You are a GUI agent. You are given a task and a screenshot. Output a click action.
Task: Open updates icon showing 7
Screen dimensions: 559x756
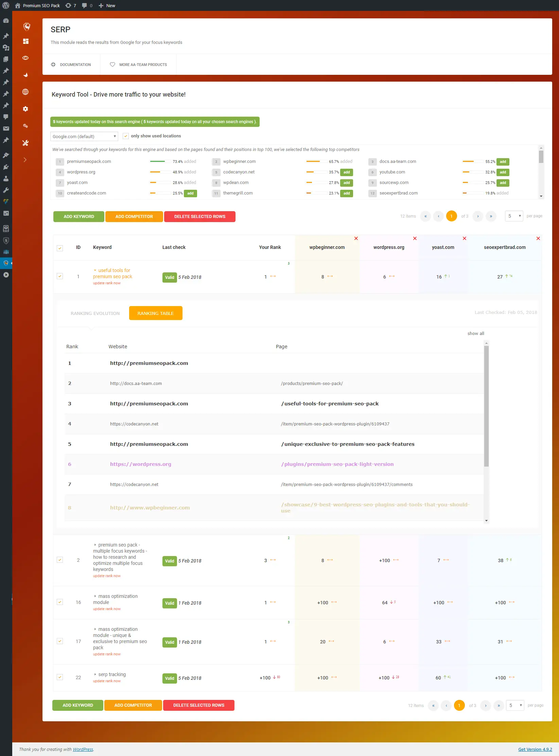click(71, 5)
